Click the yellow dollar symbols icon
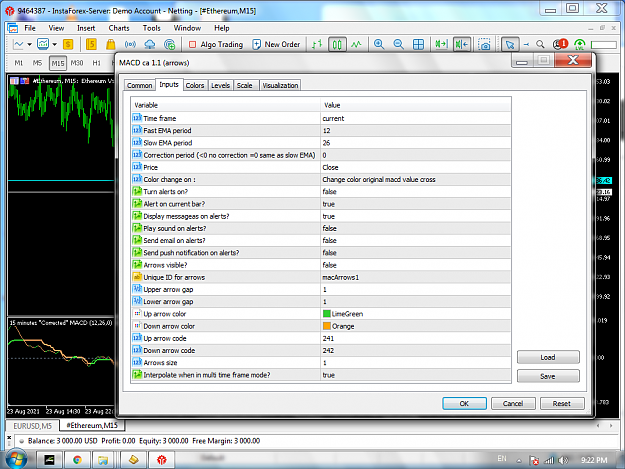 coord(68,44)
